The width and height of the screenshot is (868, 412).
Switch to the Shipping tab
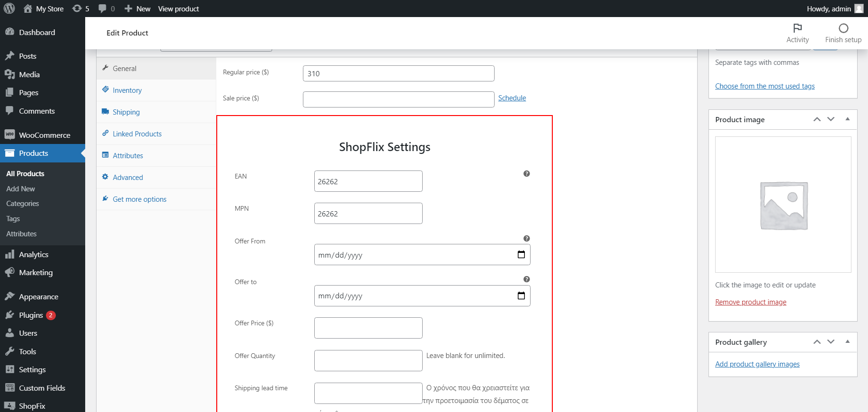[156, 112]
